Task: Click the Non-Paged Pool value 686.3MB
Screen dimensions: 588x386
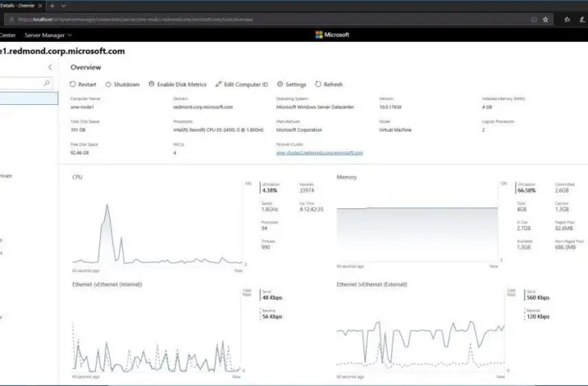Action: coord(565,247)
